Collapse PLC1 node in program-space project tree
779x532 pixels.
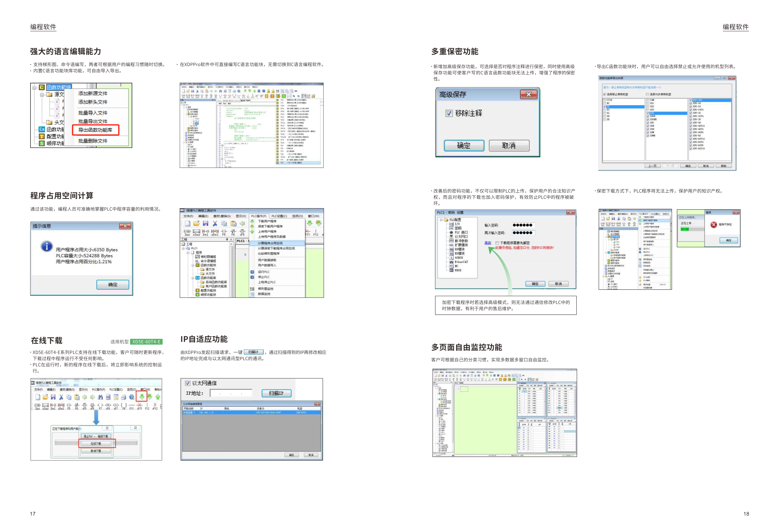click(x=183, y=249)
